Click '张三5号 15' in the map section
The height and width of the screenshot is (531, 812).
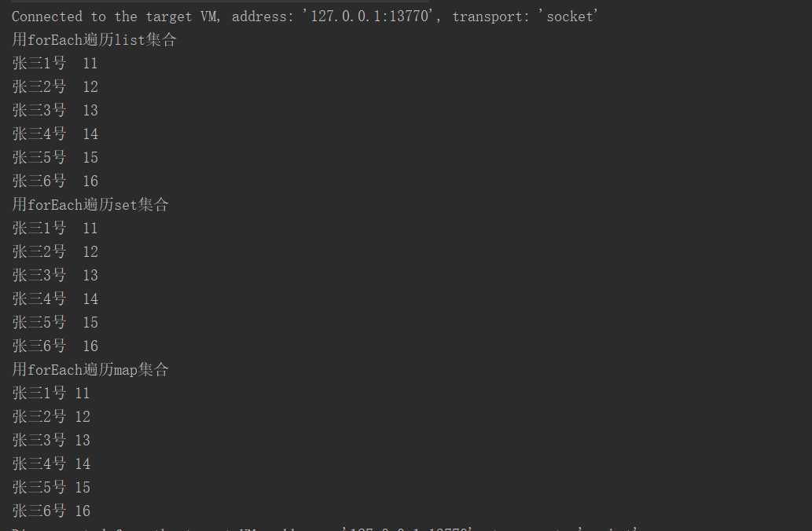coord(51,488)
